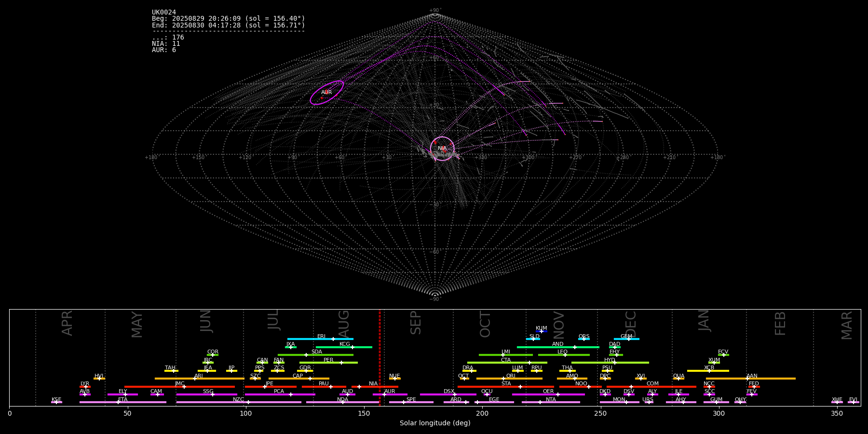Click the SPE shower bar in timeline
Screen dimensions: 868x434
(x=411, y=402)
